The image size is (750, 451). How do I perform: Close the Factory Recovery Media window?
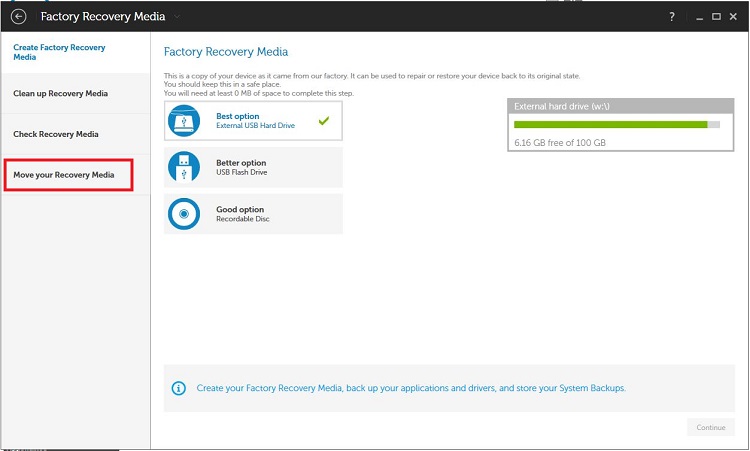click(733, 17)
